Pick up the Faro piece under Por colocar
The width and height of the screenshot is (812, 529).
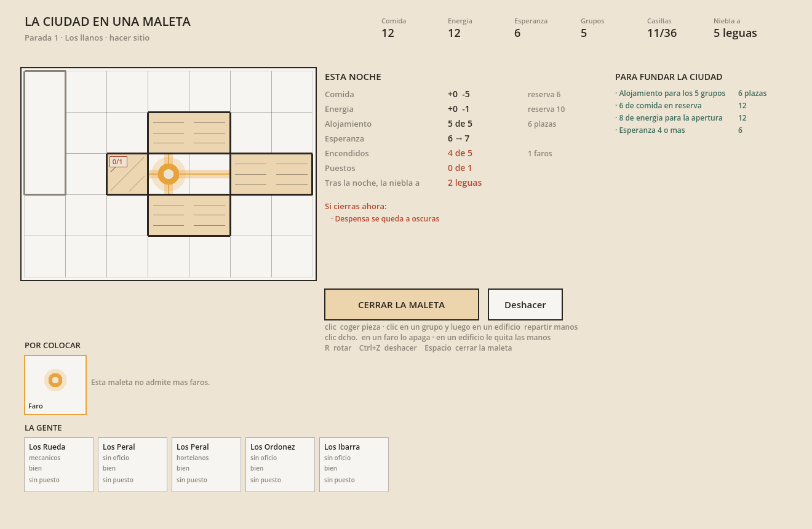click(55, 385)
